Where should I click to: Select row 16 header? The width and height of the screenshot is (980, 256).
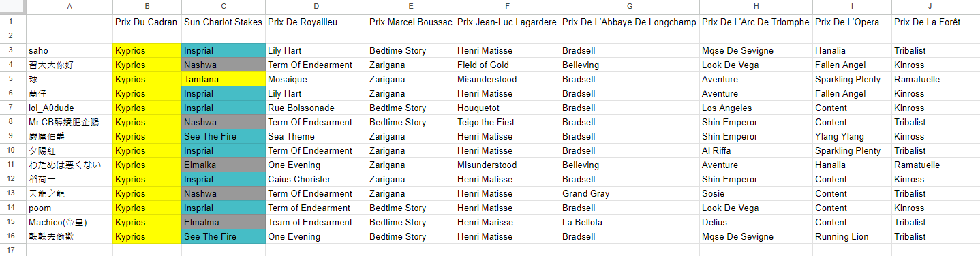(x=13, y=236)
